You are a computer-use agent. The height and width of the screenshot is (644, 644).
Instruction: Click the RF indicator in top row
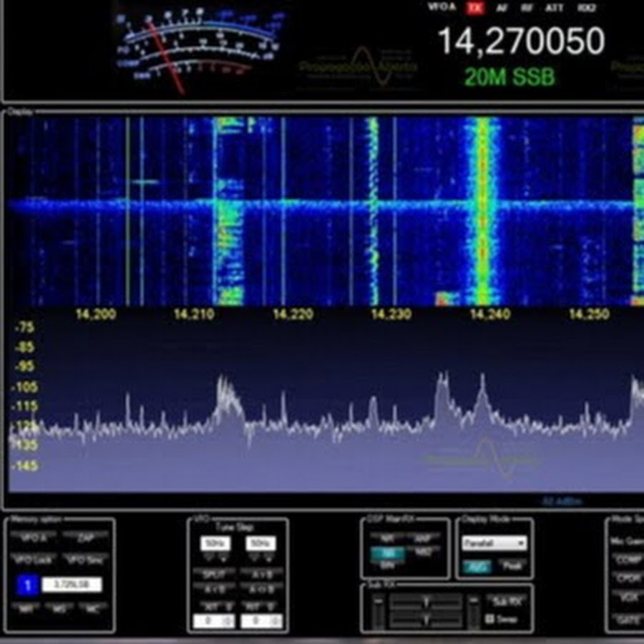[x=527, y=8]
